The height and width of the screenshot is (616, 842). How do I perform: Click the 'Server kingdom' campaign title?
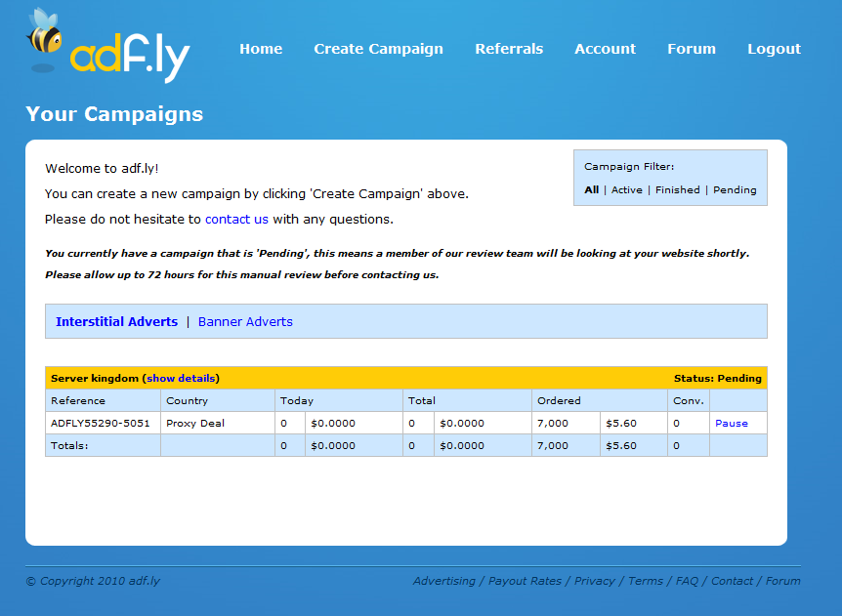pos(95,379)
